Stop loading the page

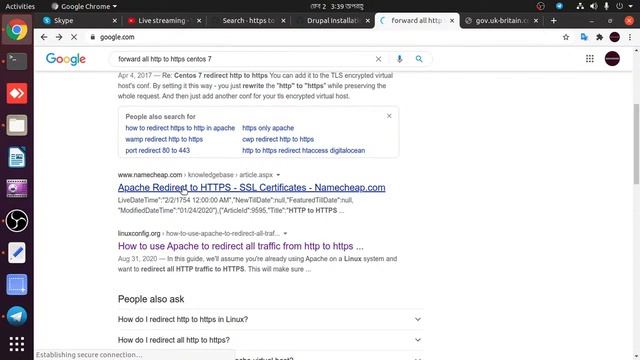click(x=74, y=37)
